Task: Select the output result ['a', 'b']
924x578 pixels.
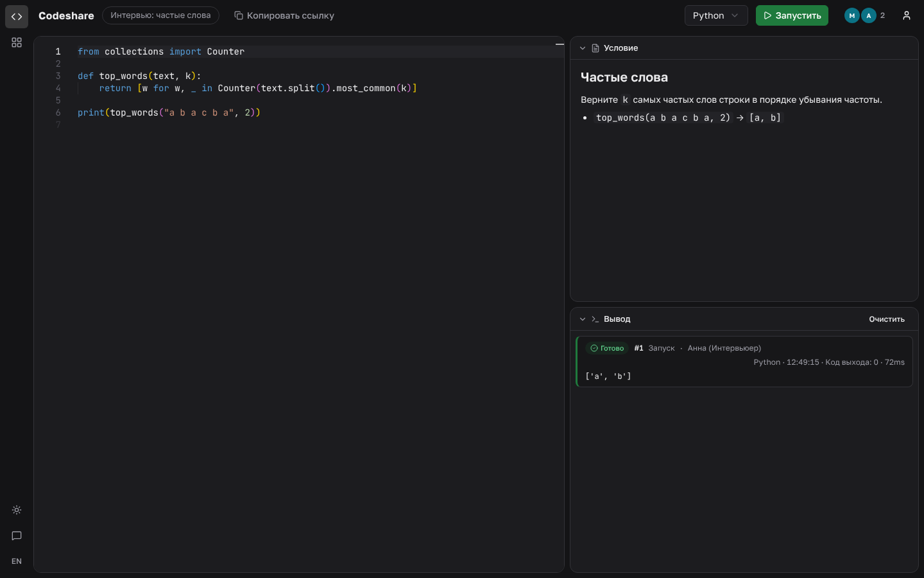Action: coord(608,376)
